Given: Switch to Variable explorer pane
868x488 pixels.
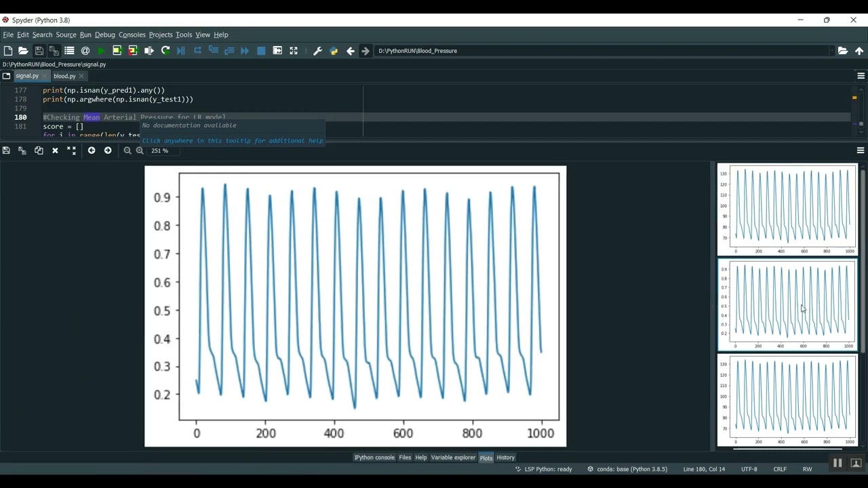Looking at the screenshot, I should coord(453,457).
